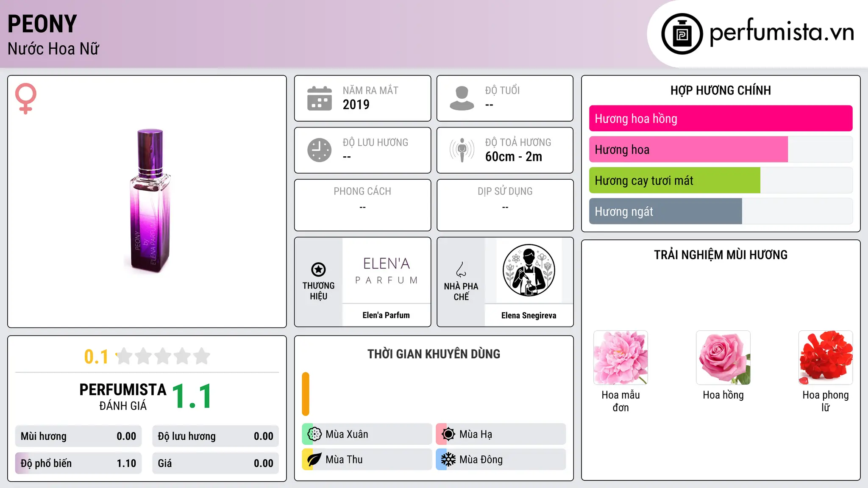Open the Elen'a Parfum brand logo

(x=386, y=270)
